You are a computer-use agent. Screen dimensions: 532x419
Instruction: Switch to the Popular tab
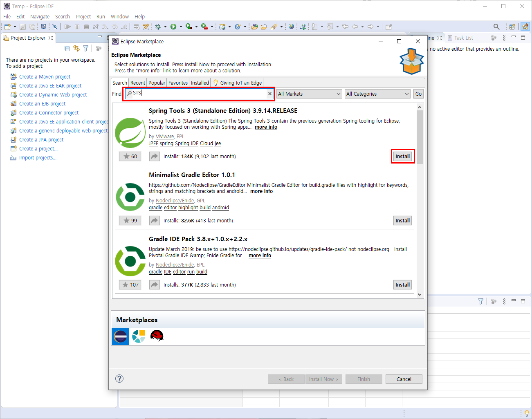(x=157, y=83)
